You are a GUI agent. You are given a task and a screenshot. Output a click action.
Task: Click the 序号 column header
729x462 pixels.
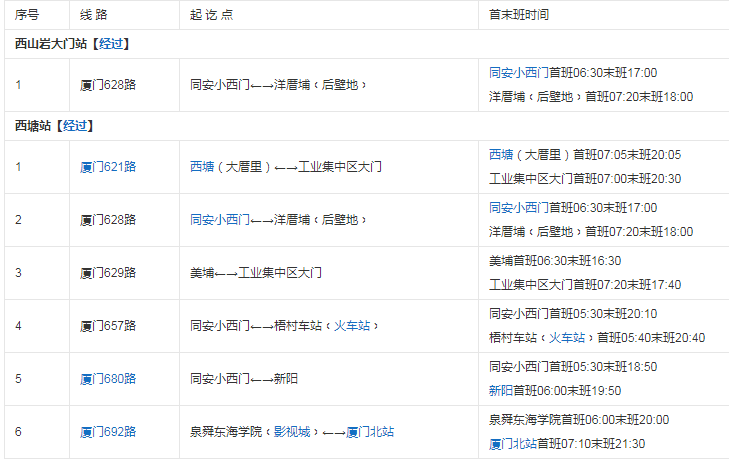tap(27, 15)
